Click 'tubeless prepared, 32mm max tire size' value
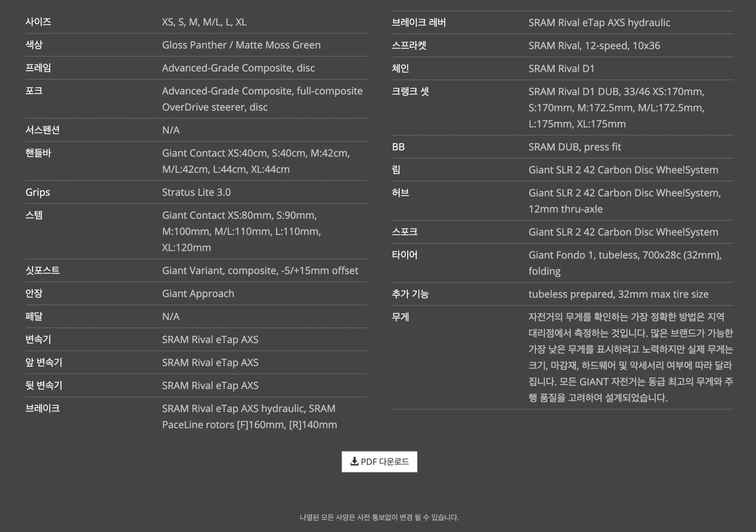The height and width of the screenshot is (532, 756). (x=619, y=294)
